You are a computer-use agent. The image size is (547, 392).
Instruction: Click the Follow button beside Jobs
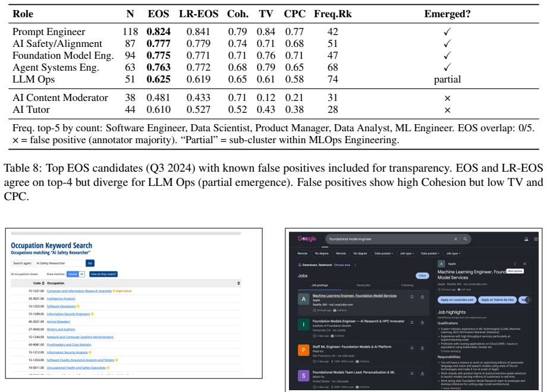tap(423, 276)
